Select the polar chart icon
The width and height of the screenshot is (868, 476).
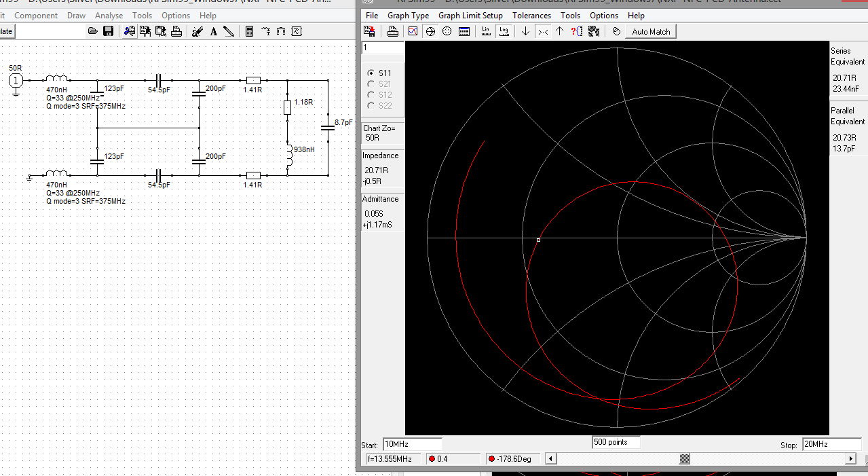447,31
